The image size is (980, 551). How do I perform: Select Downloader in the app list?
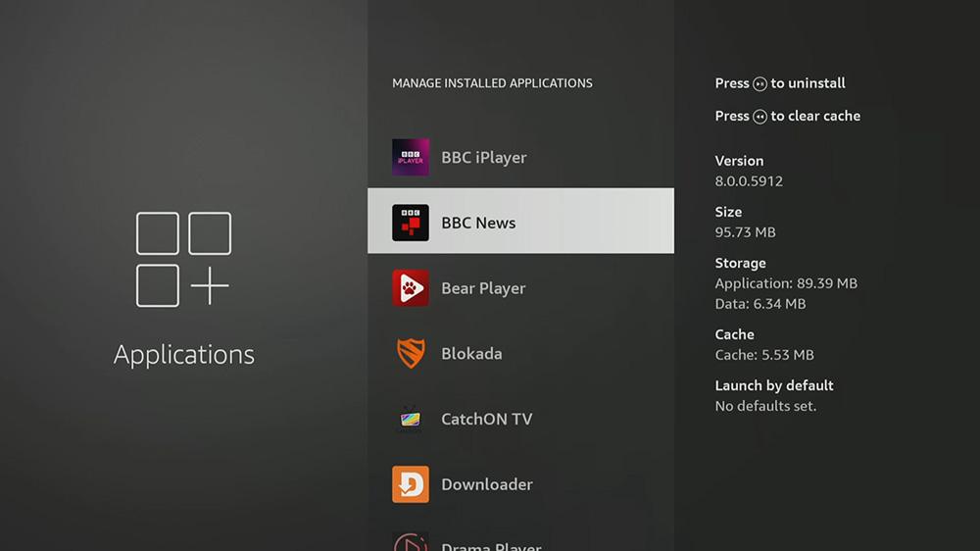coord(520,484)
